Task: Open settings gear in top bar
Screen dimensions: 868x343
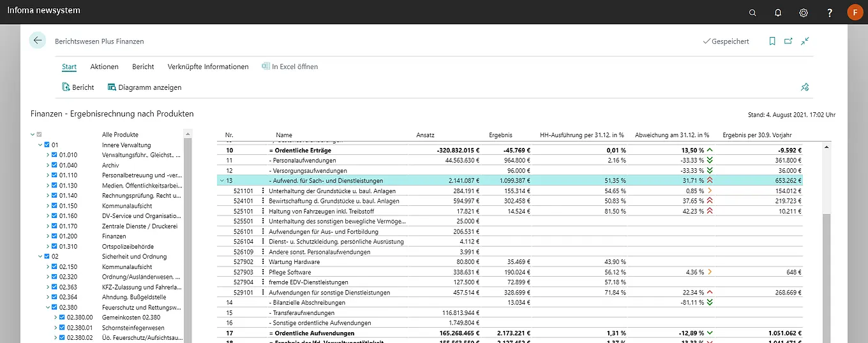Action: [804, 12]
